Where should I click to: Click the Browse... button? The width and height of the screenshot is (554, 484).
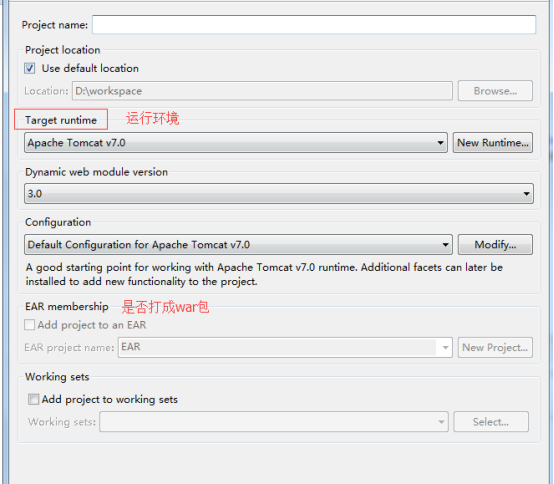(x=495, y=91)
